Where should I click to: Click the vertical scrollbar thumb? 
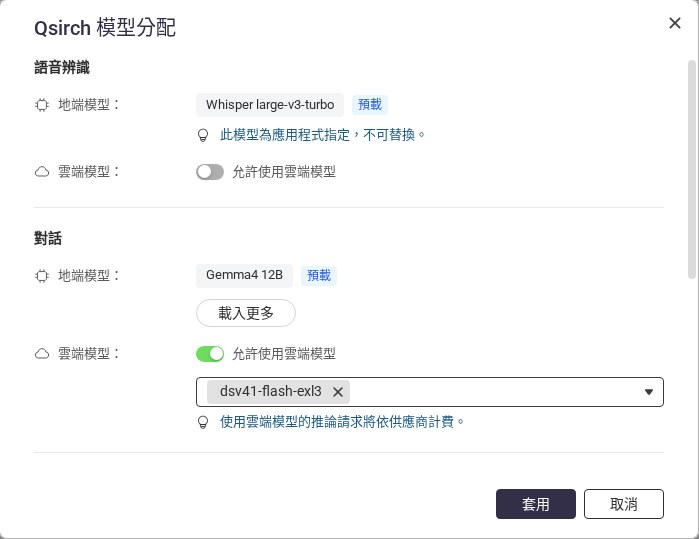(691, 169)
